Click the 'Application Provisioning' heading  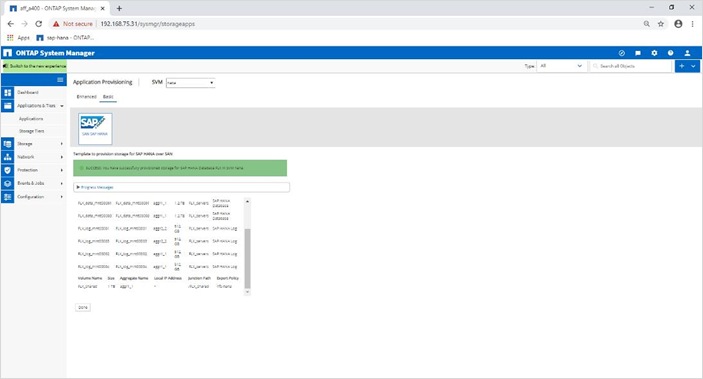[x=103, y=82]
